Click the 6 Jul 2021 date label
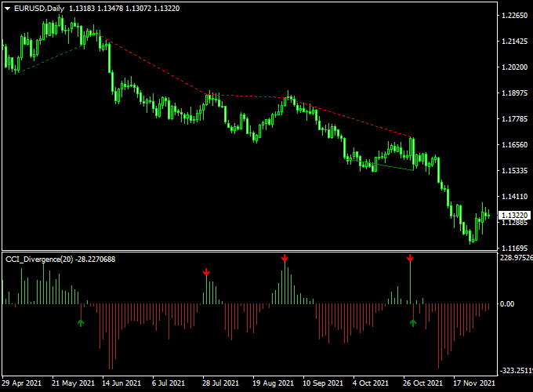Image resolution: width=533 pixels, height=392 pixels. tap(169, 383)
